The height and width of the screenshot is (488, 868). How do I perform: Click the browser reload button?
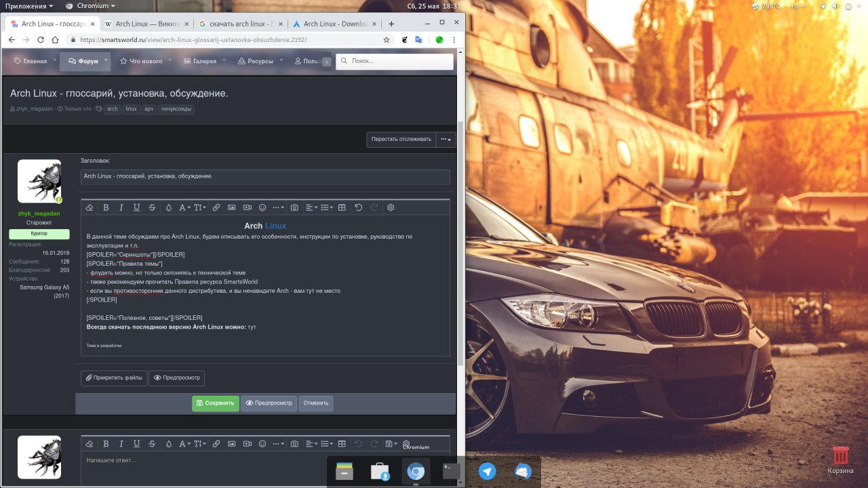(x=41, y=40)
